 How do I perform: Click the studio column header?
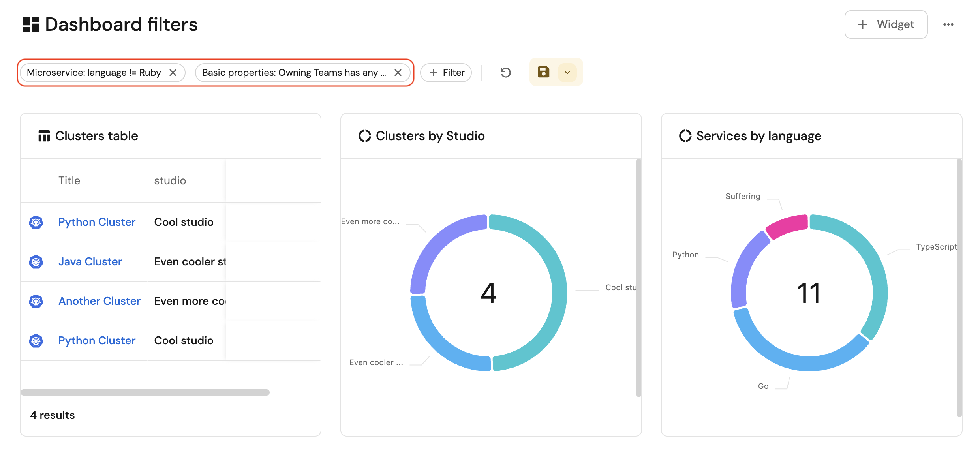click(170, 180)
